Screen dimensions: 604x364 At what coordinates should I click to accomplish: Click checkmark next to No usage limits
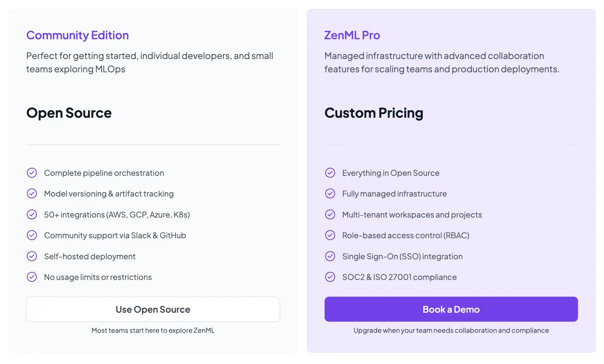coord(32,277)
